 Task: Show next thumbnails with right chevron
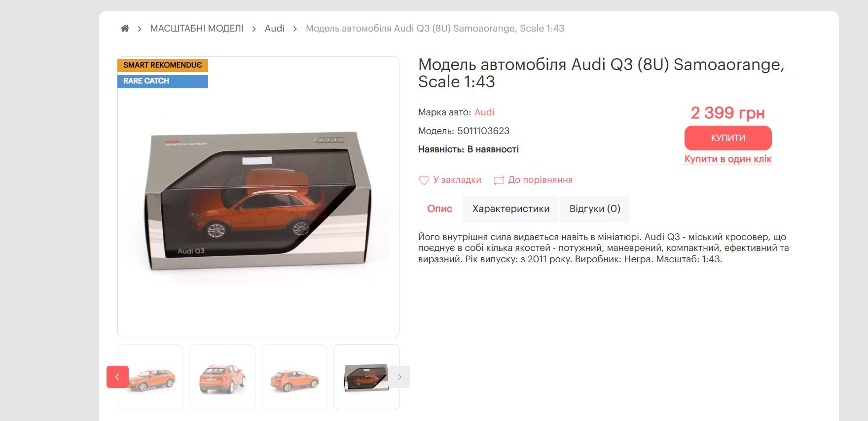coord(399,377)
